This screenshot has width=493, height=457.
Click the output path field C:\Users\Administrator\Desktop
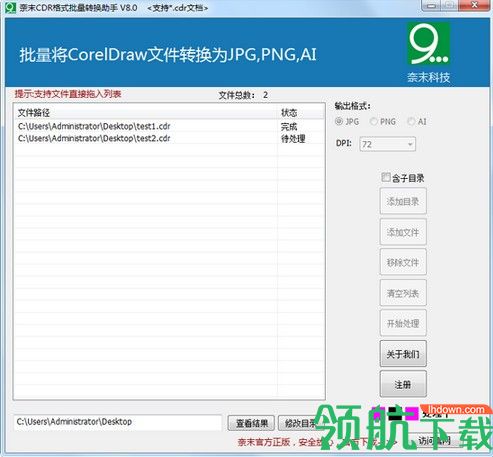118,422
